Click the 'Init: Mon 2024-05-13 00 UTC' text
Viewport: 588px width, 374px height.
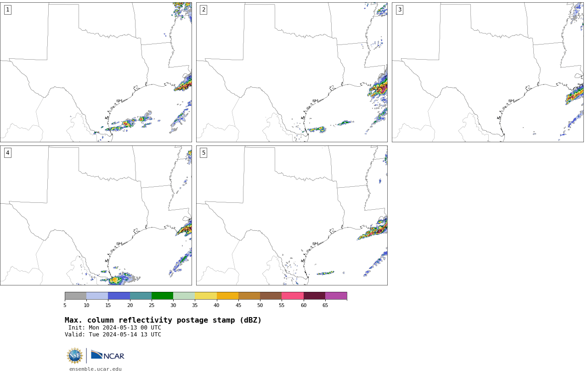[x=115, y=328]
